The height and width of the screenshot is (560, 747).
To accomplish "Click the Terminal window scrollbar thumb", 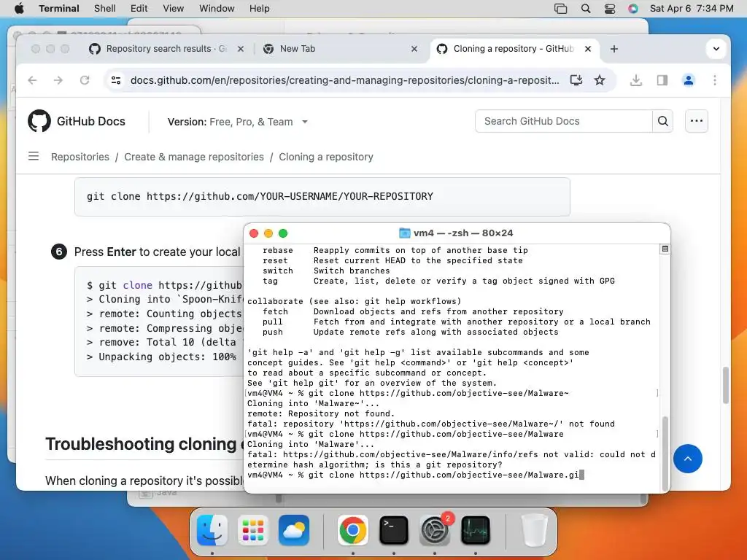I will coord(665,453).
